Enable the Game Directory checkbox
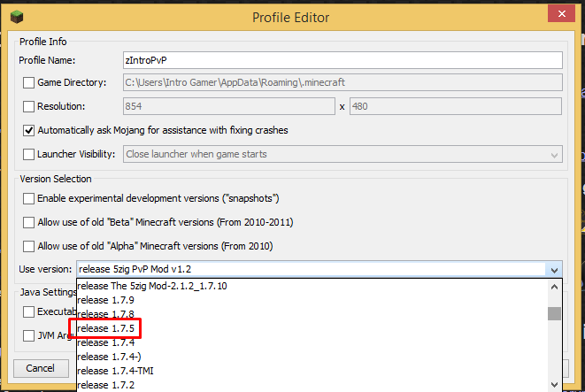This screenshot has width=585, height=392. [x=28, y=82]
